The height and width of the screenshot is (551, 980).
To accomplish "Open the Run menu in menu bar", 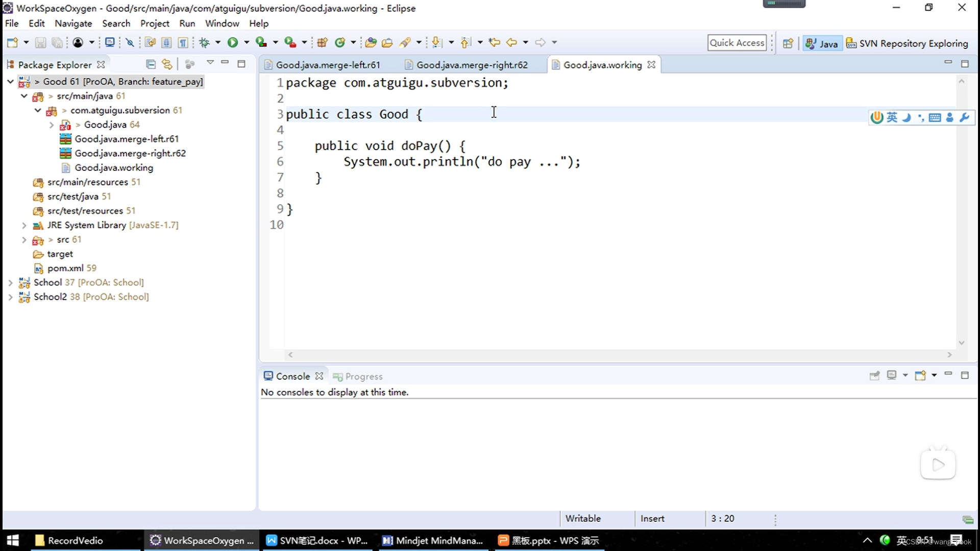I will coord(187,23).
